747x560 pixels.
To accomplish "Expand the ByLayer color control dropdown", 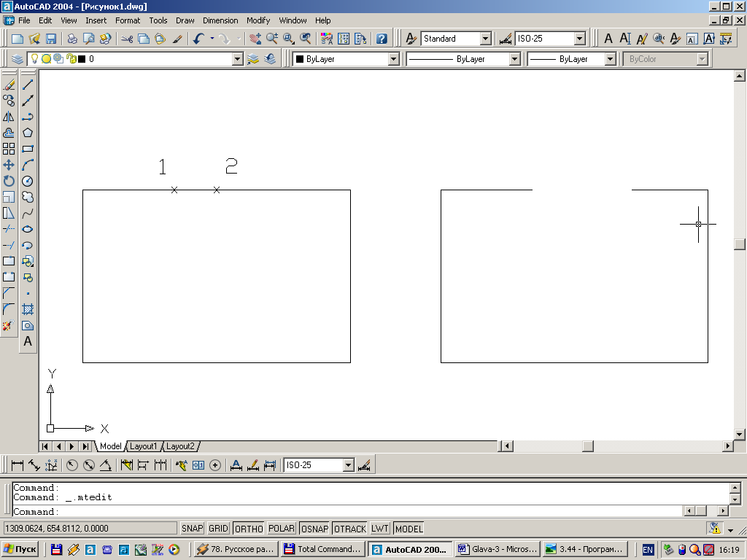I will [x=393, y=59].
